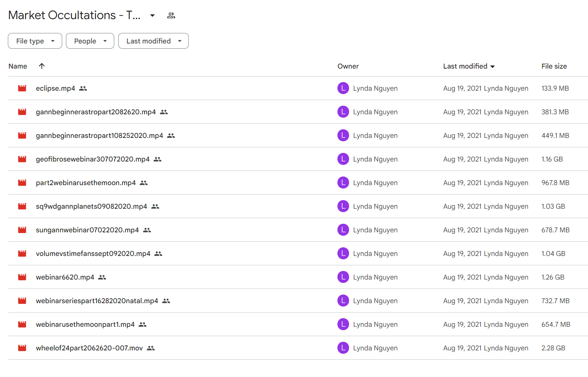This screenshot has height=377, width=588.
Task: Click owner avatar in wheelof24part2062620-007.mov row
Action: tap(343, 348)
